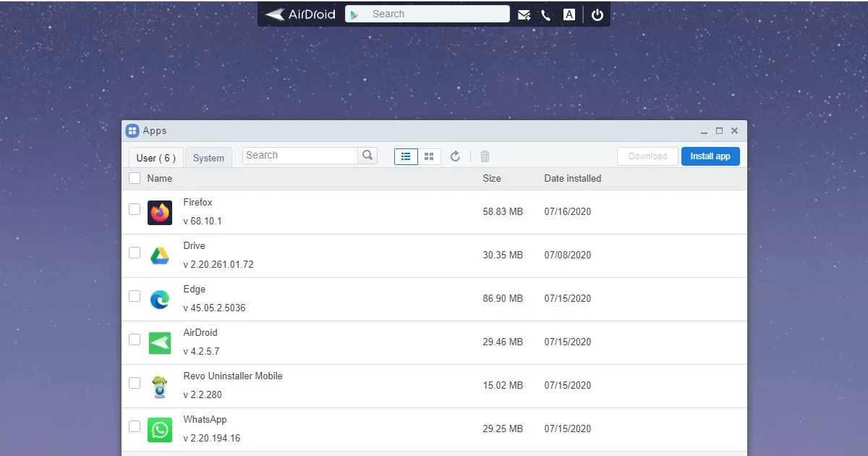868x456 pixels.
Task: Click the WhatsApp app name
Action: [x=205, y=420]
